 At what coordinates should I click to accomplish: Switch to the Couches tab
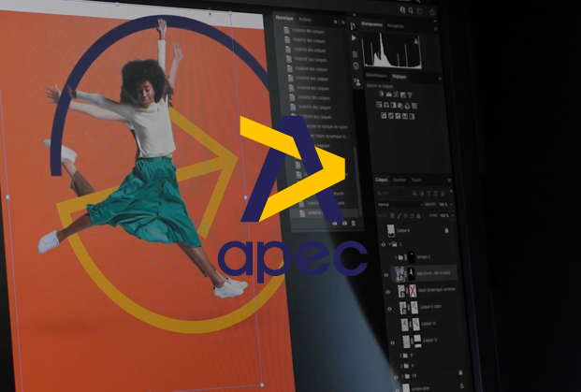pos(399,180)
